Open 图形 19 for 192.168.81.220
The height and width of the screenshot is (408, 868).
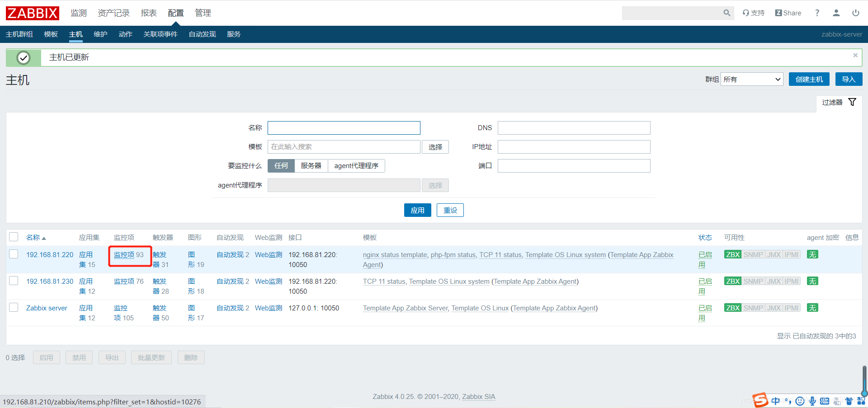pos(196,260)
